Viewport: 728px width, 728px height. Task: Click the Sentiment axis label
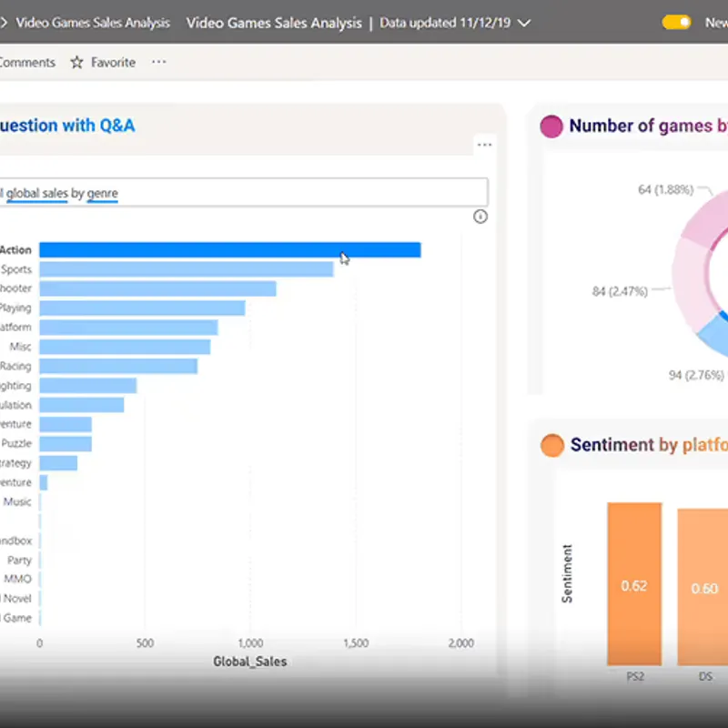pyautogui.click(x=567, y=574)
